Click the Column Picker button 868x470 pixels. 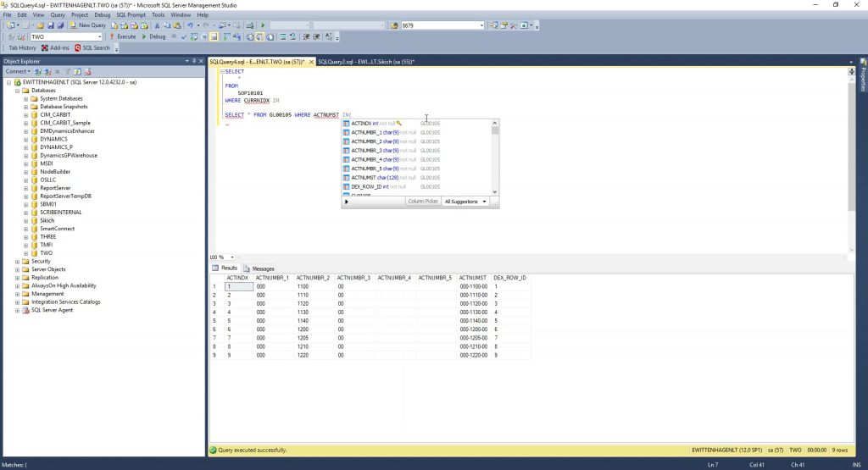pos(422,202)
